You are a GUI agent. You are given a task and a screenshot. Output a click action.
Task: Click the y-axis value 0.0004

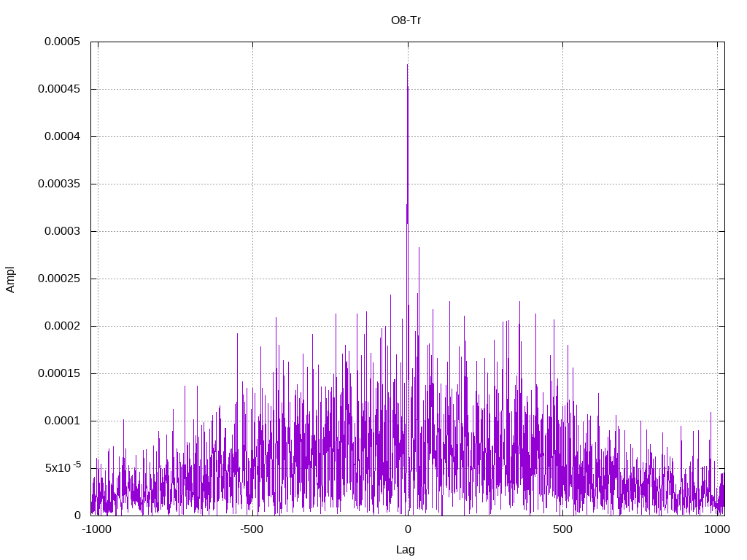pyautogui.click(x=63, y=136)
